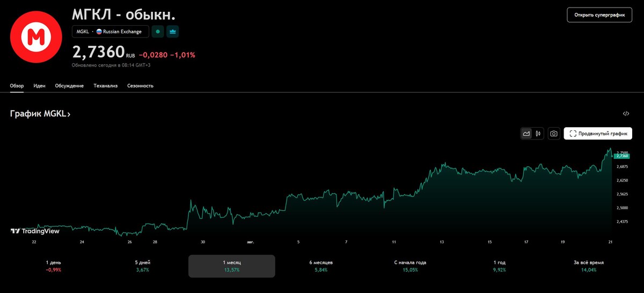
Task: Go to the Теханализ tab
Action: click(105, 86)
